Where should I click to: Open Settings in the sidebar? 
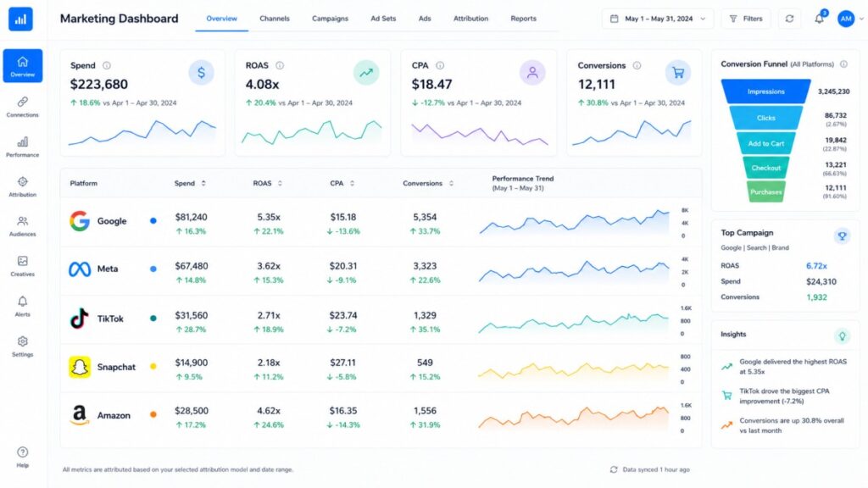23,347
